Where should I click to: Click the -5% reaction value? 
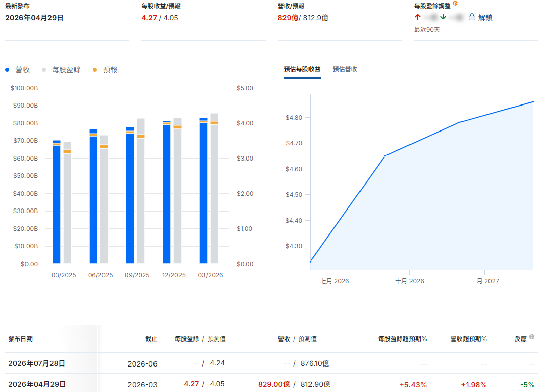527,385
